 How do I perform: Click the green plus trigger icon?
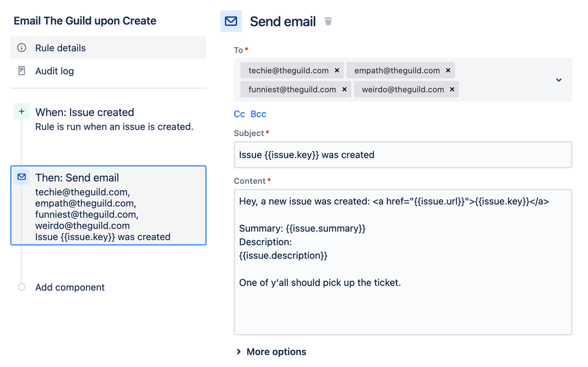pyautogui.click(x=22, y=111)
